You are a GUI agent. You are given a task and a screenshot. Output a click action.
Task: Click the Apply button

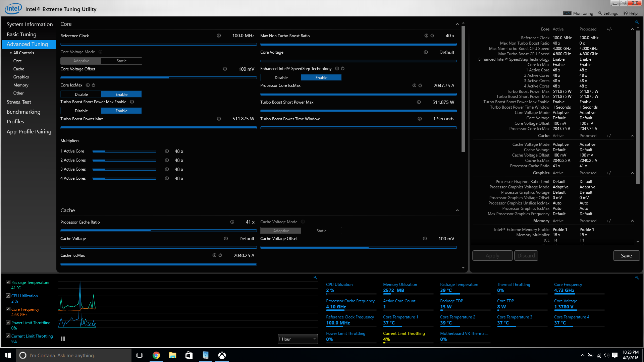[x=492, y=256]
